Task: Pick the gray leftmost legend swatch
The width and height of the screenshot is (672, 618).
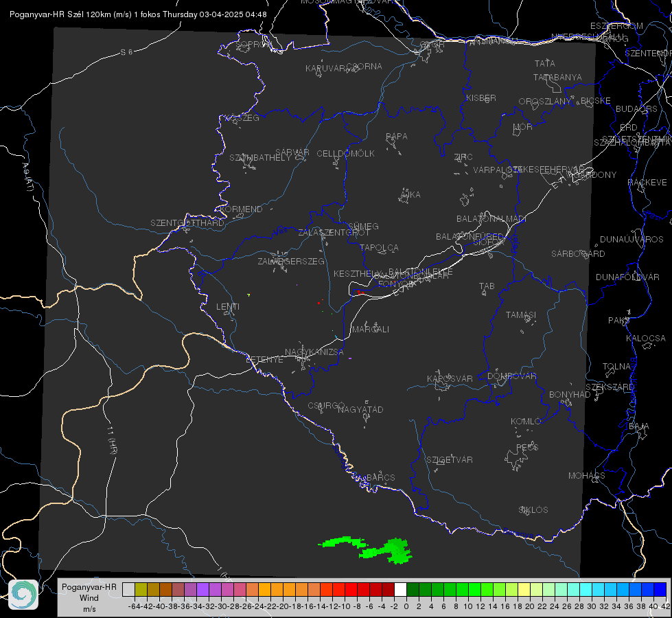Action: 128,590
